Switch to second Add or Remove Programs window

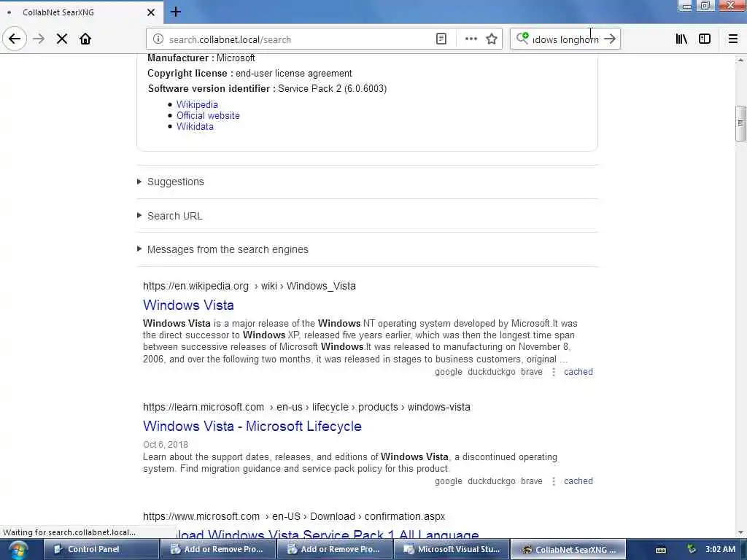pyautogui.click(x=334, y=549)
